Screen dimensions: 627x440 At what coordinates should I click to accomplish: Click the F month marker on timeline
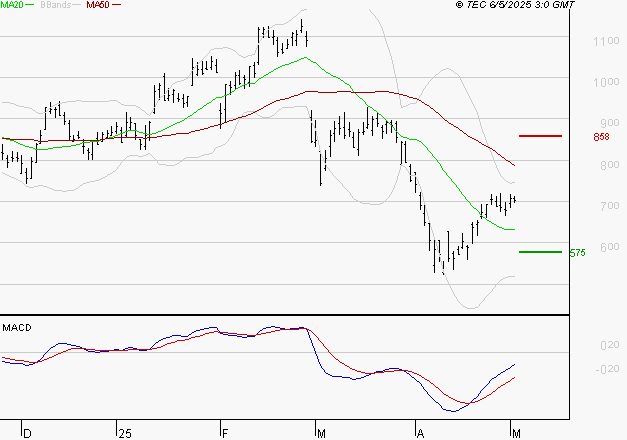click(x=225, y=434)
